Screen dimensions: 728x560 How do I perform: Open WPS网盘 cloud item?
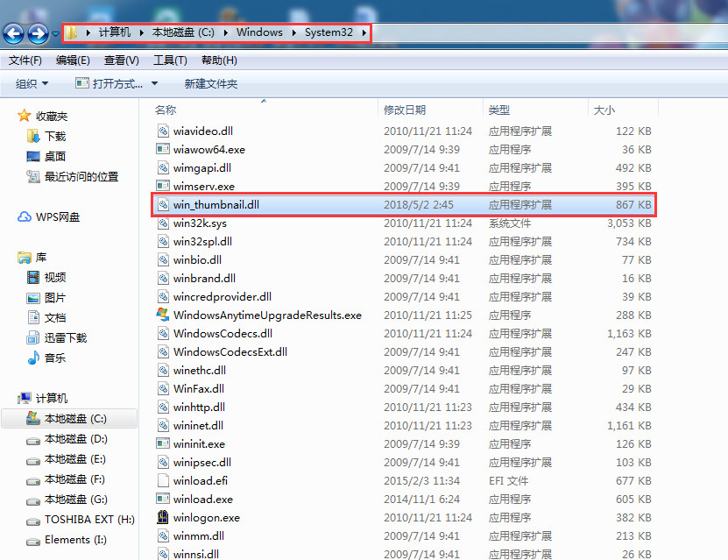point(49,216)
